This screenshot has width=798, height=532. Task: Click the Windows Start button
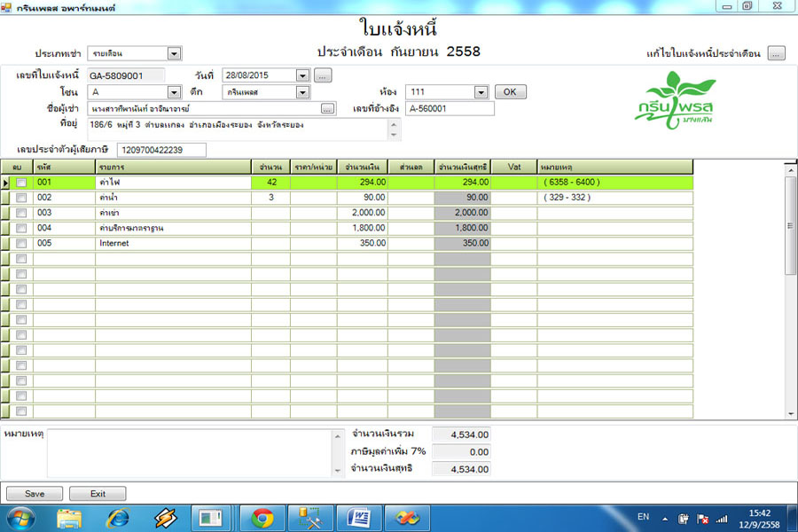20,517
